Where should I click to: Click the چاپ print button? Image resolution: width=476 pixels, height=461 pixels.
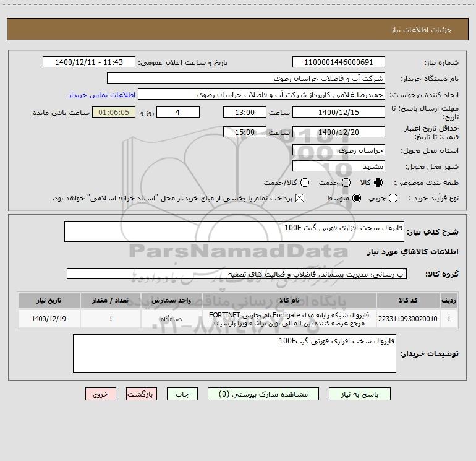182,394
